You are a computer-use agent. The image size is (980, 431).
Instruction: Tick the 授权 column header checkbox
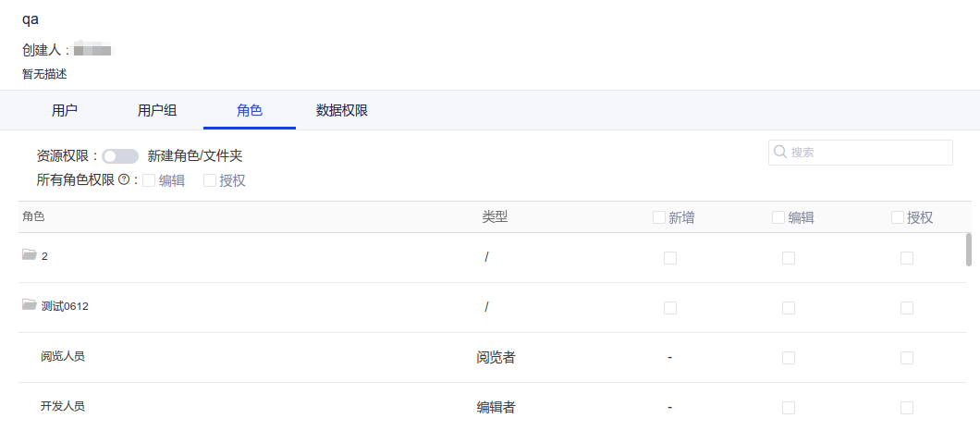coord(898,217)
